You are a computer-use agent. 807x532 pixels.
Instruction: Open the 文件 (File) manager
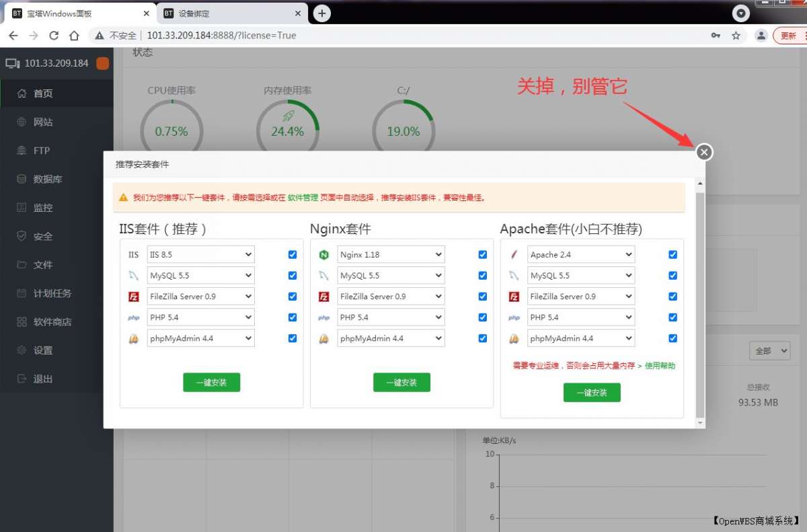(42, 264)
